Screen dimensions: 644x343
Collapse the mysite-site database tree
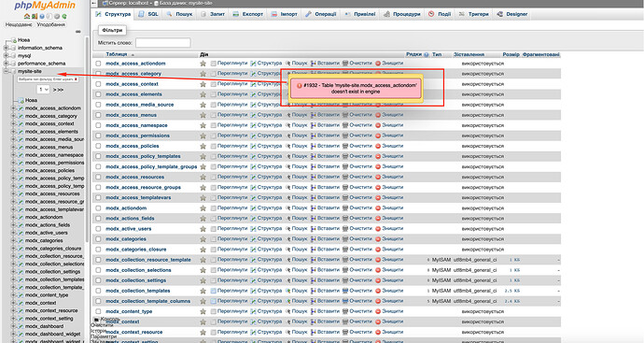pyautogui.click(x=6, y=71)
